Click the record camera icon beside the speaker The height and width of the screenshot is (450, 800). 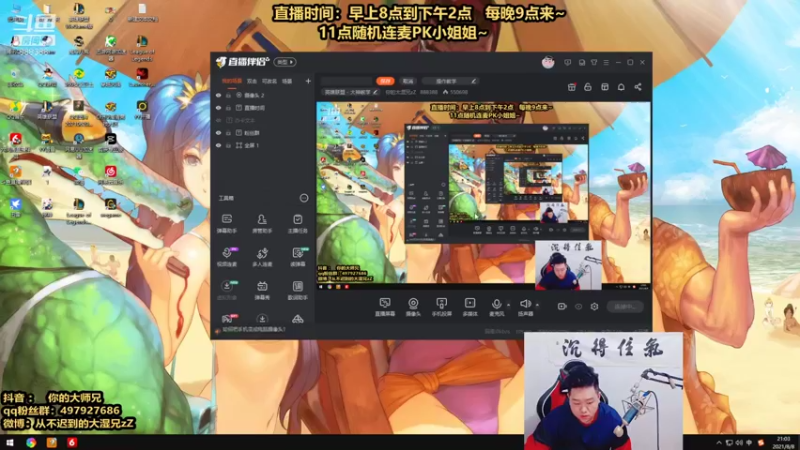pos(562,307)
